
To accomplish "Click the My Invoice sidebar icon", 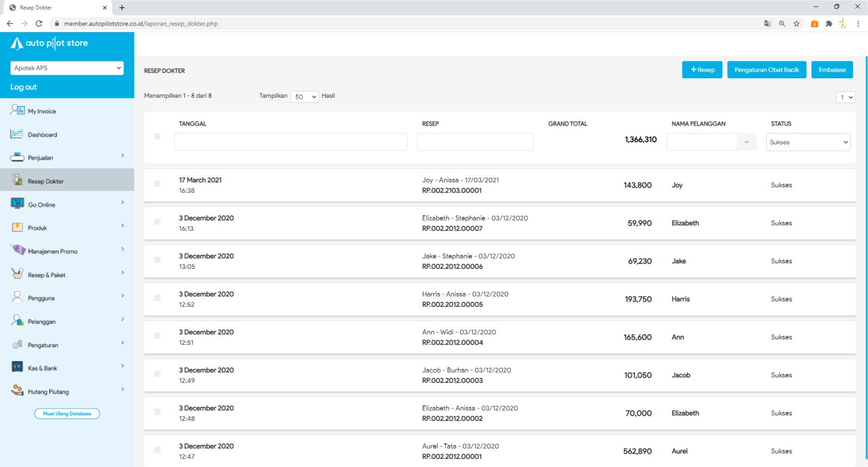I will click(x=17, y=110).
